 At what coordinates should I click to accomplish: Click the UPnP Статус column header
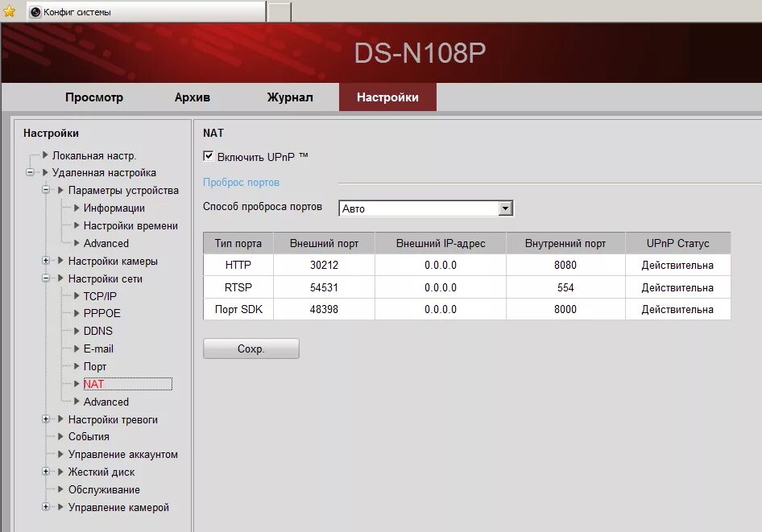tap(678, 243)
